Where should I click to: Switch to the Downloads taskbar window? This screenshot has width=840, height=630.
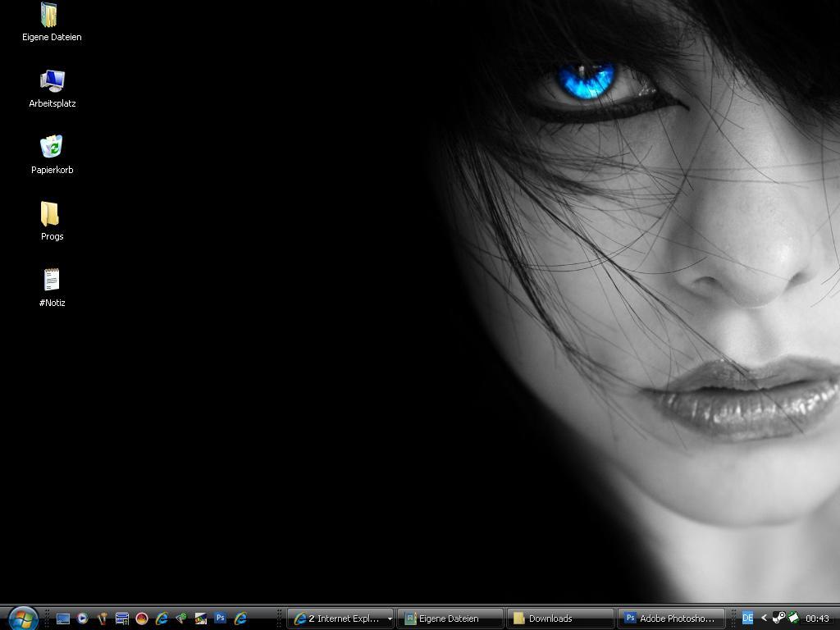coord(560,619)
